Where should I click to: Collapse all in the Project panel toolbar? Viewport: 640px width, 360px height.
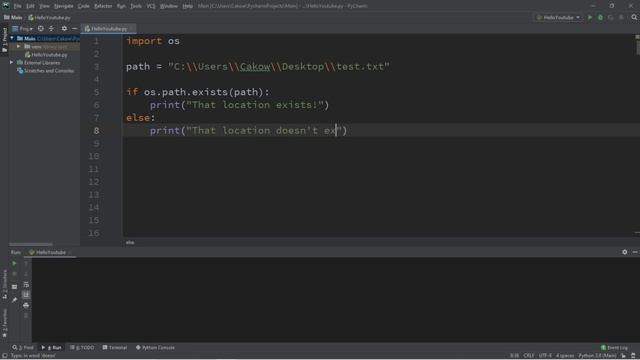[51, 29]
